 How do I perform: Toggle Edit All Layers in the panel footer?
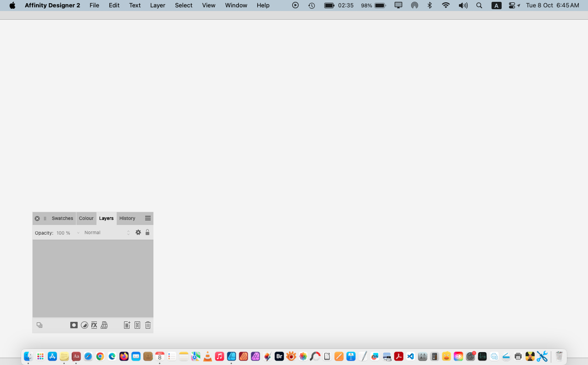[39, 325]
